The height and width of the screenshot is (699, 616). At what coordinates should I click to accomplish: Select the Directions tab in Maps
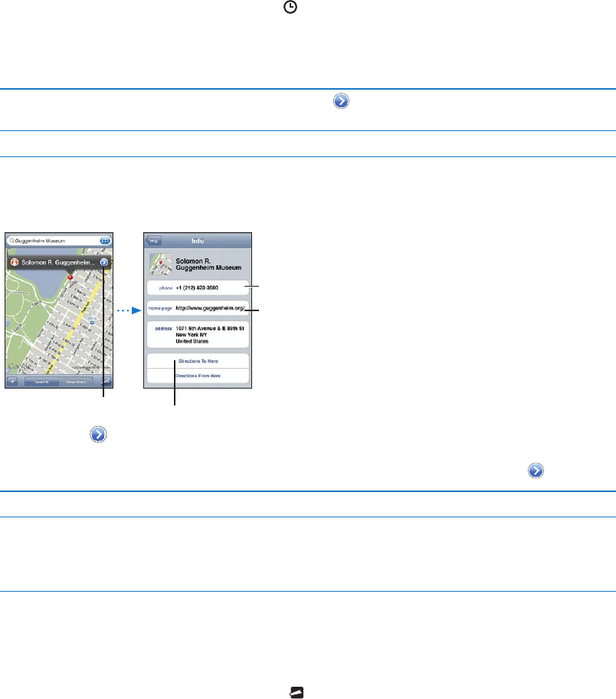click(76, 382)
